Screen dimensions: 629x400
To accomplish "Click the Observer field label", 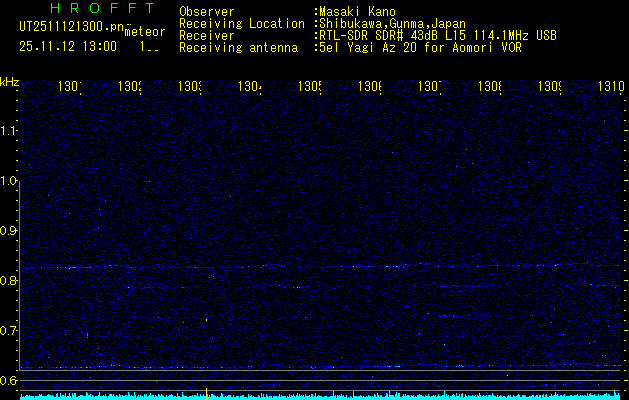I will click(206, 12).
